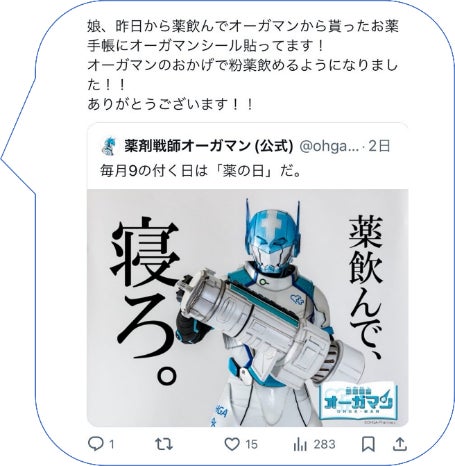Open the quoted account's small avatar
Image resolution: width=455 pixels, height=466 pixels.
(x=109, y=146)
